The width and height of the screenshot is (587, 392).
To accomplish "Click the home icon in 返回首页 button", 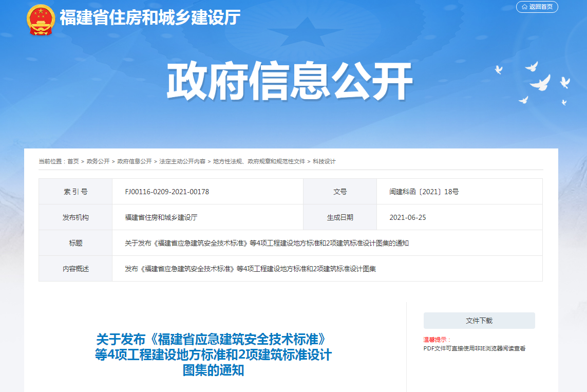I will pyautogui.click(x=524, y=7).
